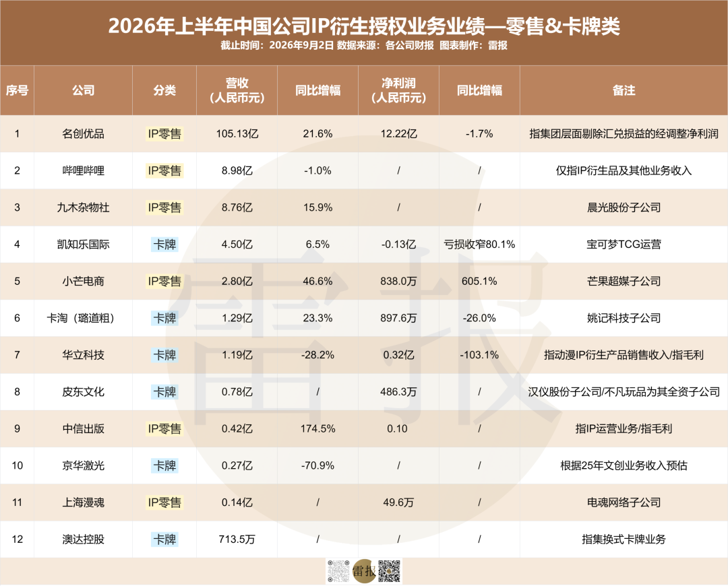This screenshot has width=728, height=586.
Task: Click the right QR code at bottom
Action: 389,571
